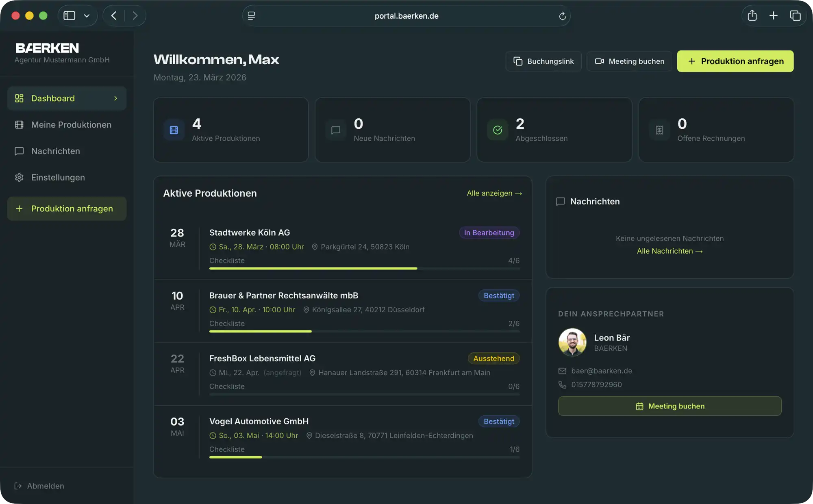Open a new tab with the plus icon
The width and height of the screenshot is (813, 504).
pyautogui.click(x=773, y=16)
